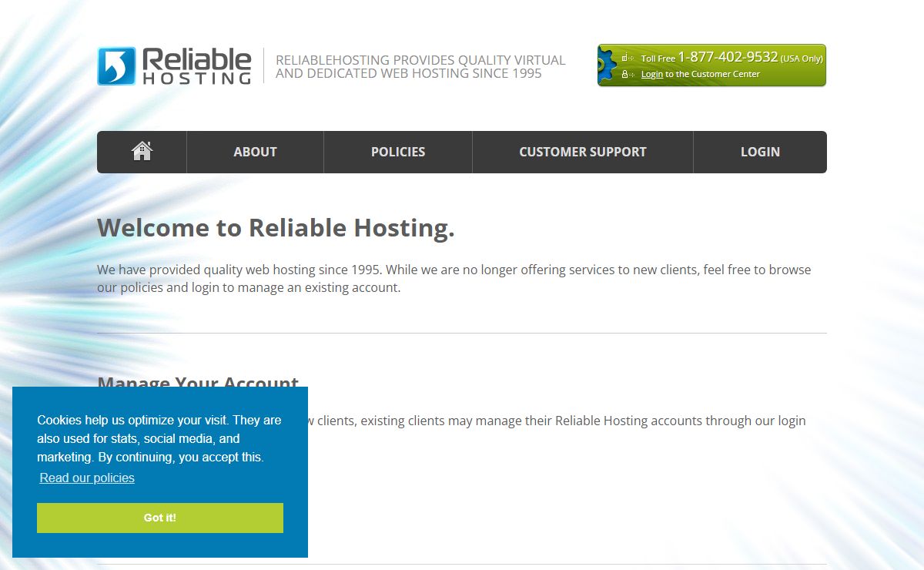Screen dimensions: 924x570
Task: Click the Welcome to Reliable Hosting heading
Action: coord(276,228)
